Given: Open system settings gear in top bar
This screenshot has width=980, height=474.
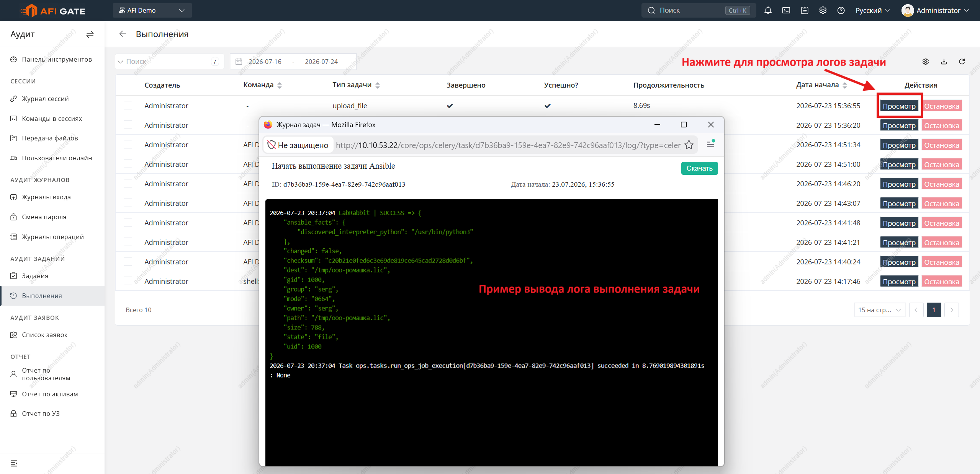Looking at the screenshot, I should point(823,10).
